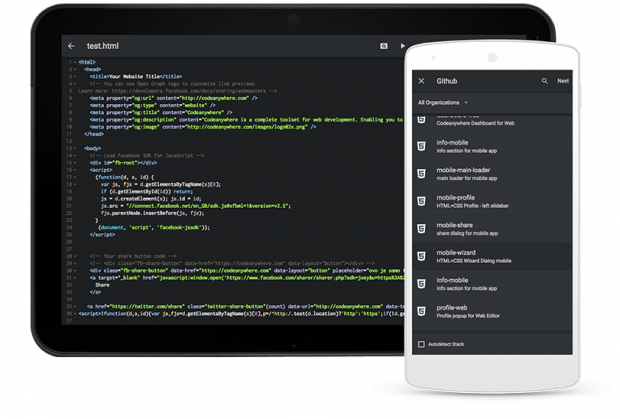620x419 pixels.
Task: Place cursor on 'Your Website Title' text
Action: pos(134,76)
